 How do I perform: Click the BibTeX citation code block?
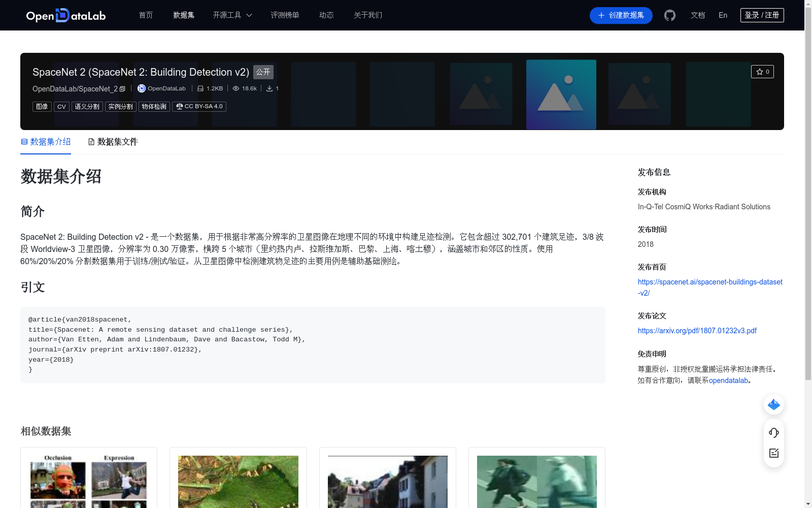(313, 345)
